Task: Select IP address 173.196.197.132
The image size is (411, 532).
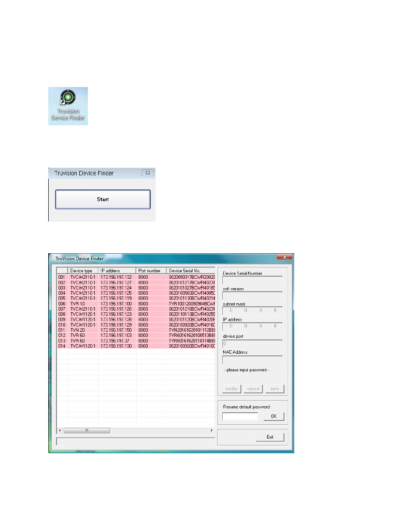Action: click(x=116, y=277)
